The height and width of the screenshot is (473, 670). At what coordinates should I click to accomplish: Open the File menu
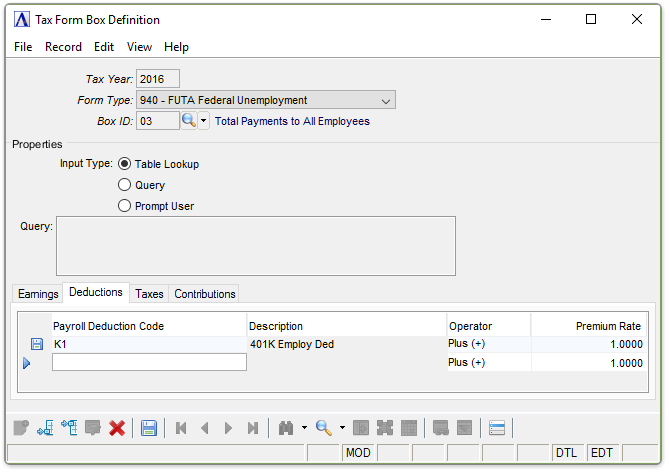[x=23, y=47]
